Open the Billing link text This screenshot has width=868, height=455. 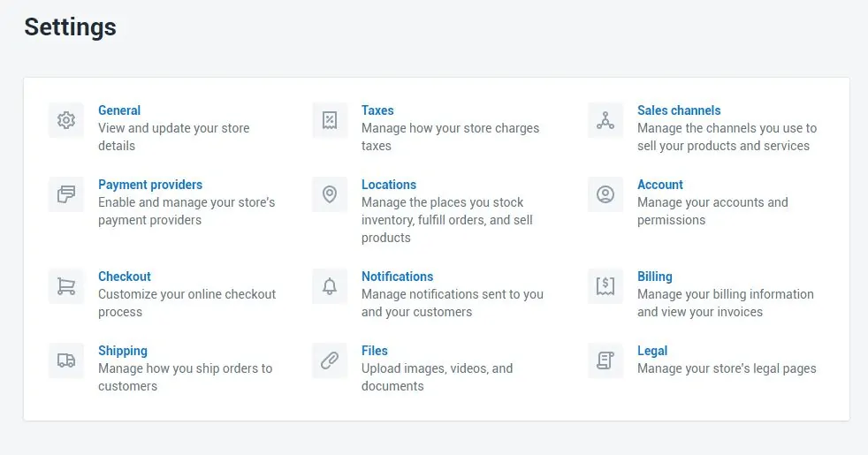[x=655, y=277]
